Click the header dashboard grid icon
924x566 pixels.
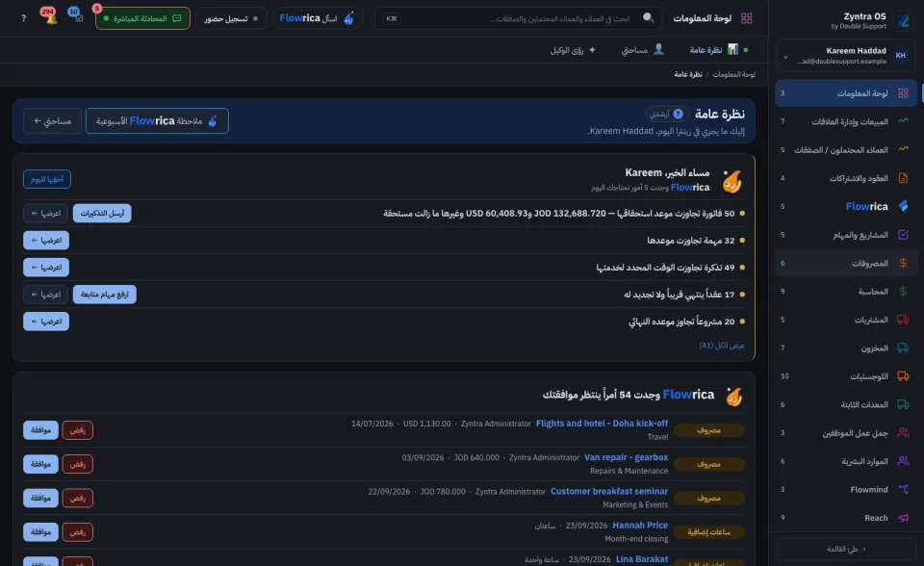pyautogui.click(x=746, y=18)
